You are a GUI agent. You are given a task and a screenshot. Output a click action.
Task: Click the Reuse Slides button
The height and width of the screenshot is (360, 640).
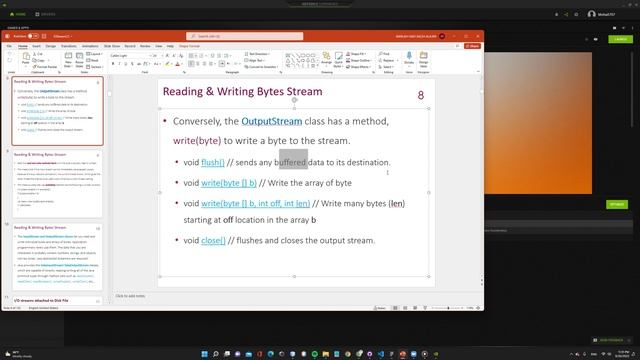pos(79,60)
